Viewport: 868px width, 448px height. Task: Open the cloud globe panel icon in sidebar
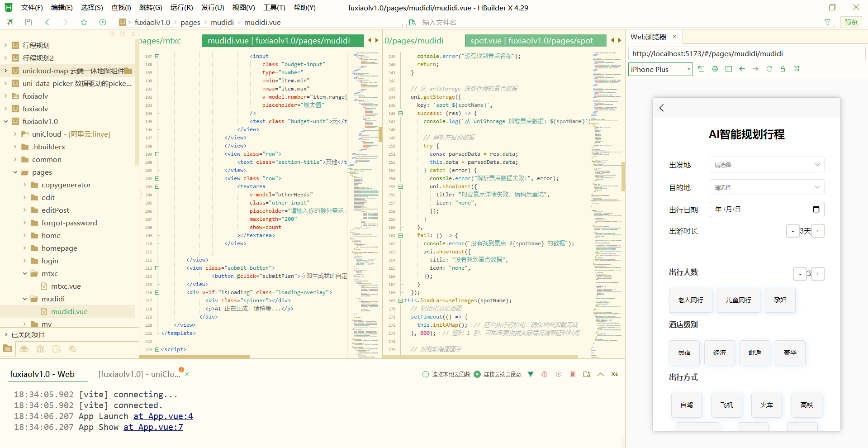click(x=73, y=349)
